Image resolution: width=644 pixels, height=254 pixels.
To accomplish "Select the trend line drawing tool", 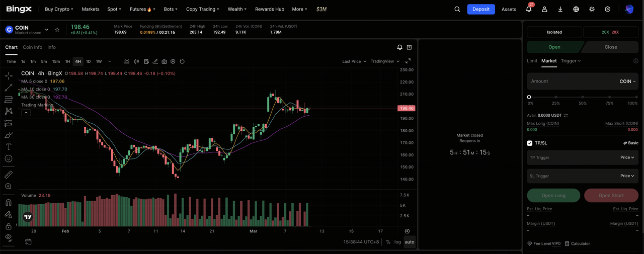I will [9, 88].
